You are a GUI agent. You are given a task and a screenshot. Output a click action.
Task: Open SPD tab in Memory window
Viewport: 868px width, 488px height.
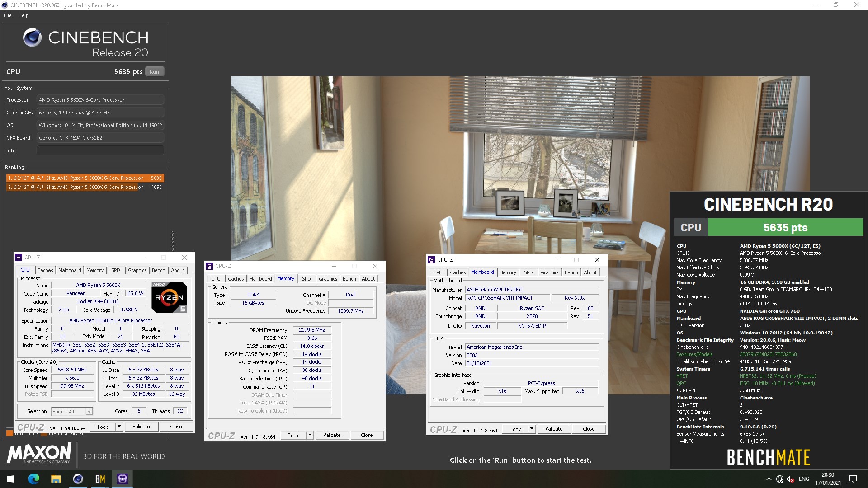307,279
